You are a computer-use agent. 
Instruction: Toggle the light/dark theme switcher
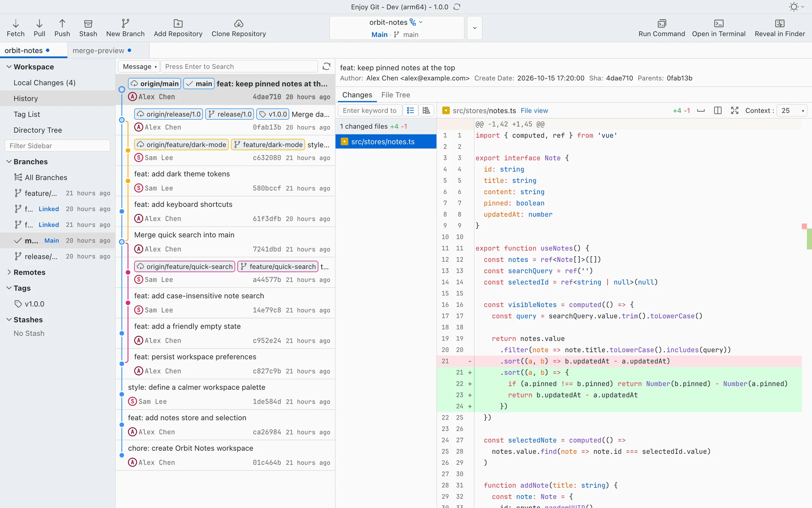(x=796, y=7)
